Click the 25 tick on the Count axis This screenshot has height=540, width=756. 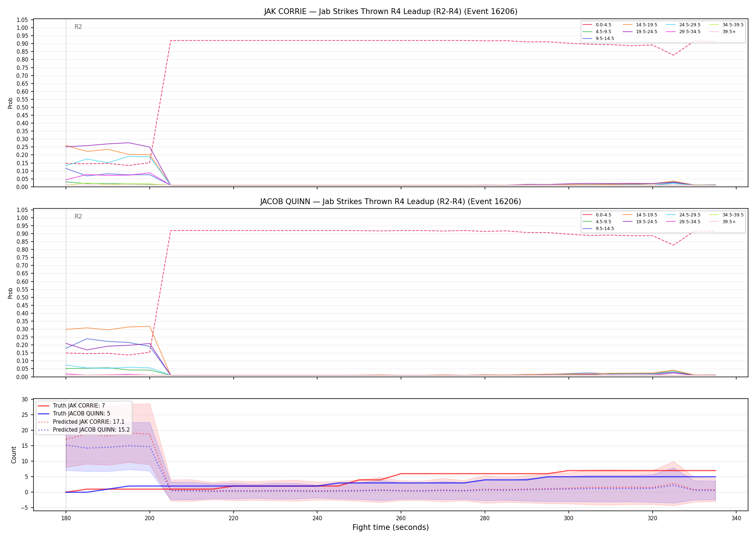[25, 415]
